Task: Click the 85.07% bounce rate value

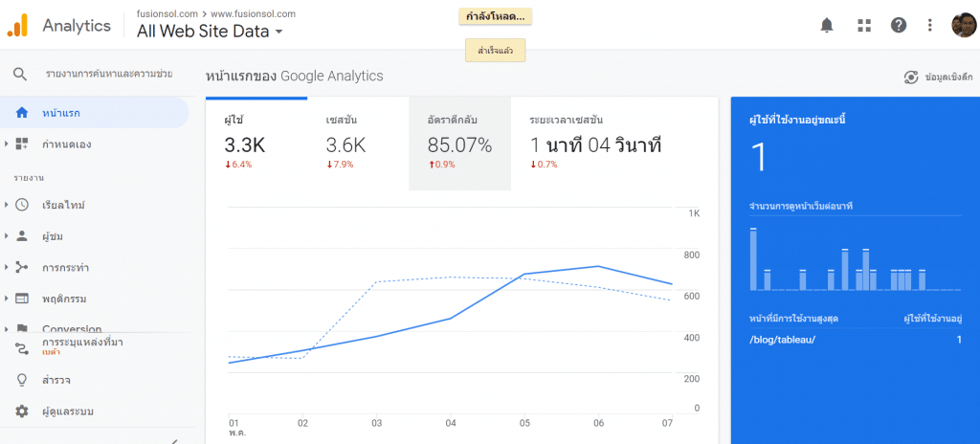Action: 459,145
